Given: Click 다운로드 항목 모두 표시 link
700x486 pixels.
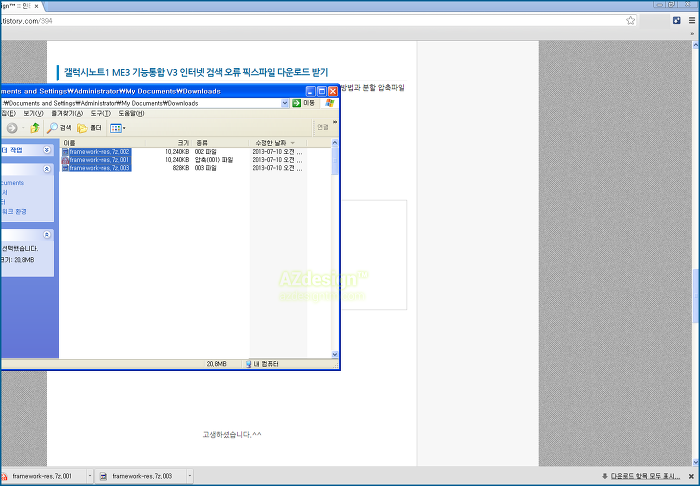Looking at the screenshot, I should point(645,476).
